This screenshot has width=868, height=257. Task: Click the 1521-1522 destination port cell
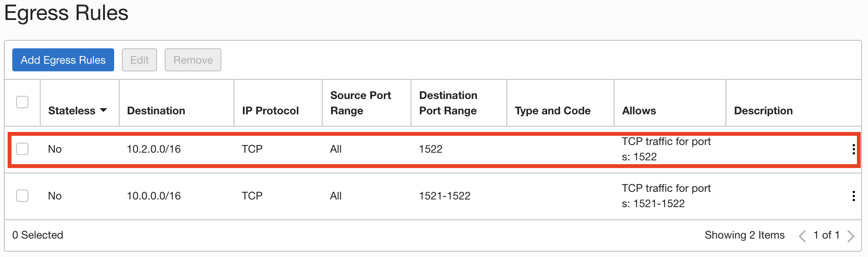[x=444, y=196]
